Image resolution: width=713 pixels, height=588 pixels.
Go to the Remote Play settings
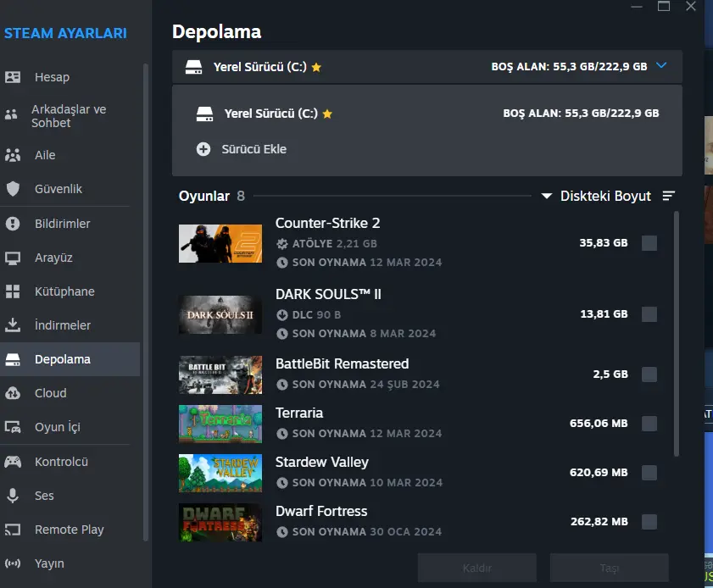70,530
